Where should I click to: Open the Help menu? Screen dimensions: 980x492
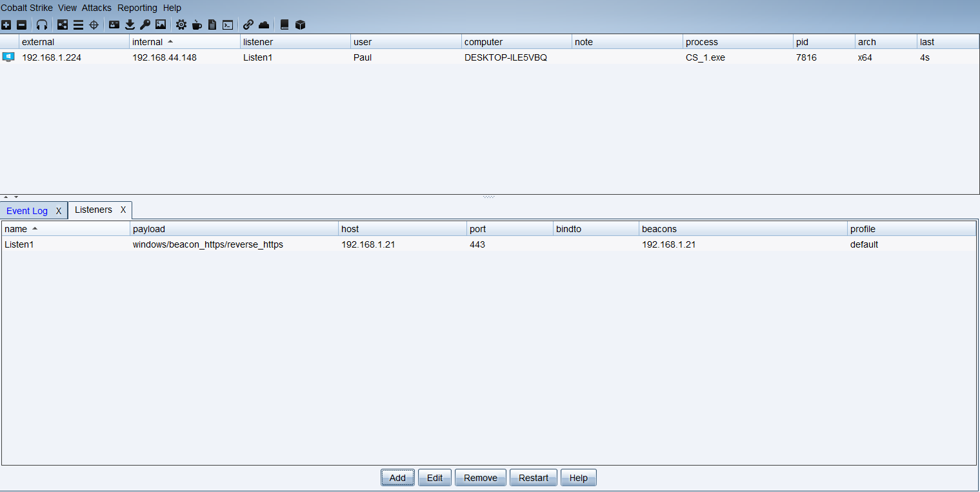click(172, 8)
